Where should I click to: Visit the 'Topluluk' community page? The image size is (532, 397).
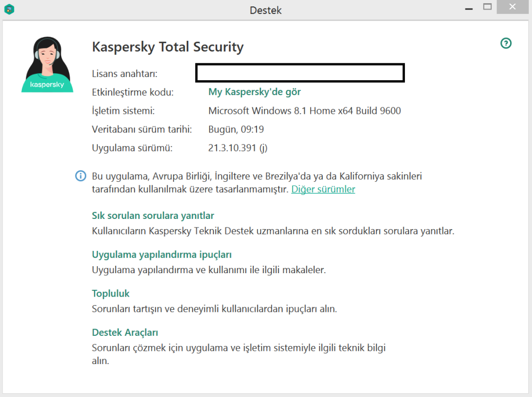coord(110,293)
